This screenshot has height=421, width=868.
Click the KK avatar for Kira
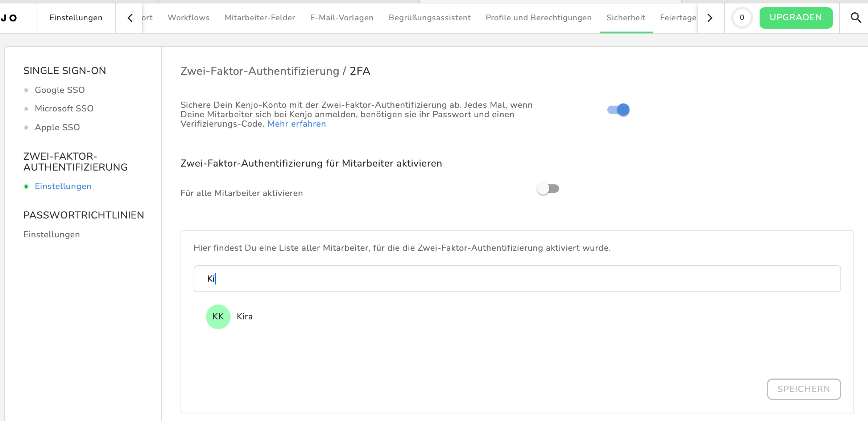point(218,316)
